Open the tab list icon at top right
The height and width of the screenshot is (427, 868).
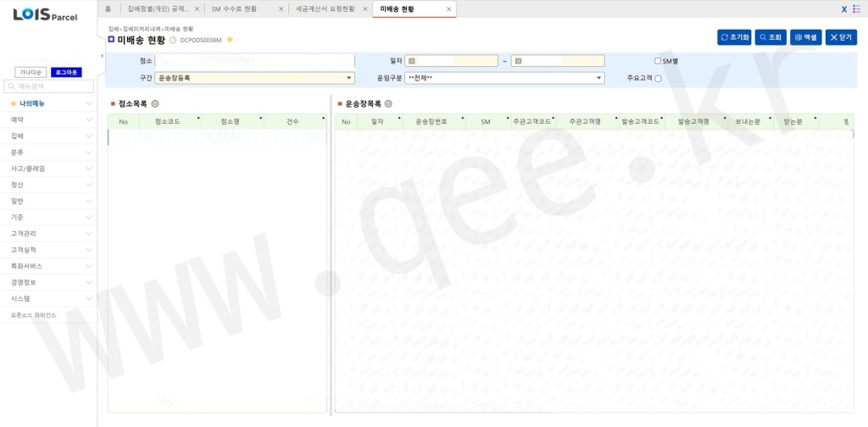point(856,8)
